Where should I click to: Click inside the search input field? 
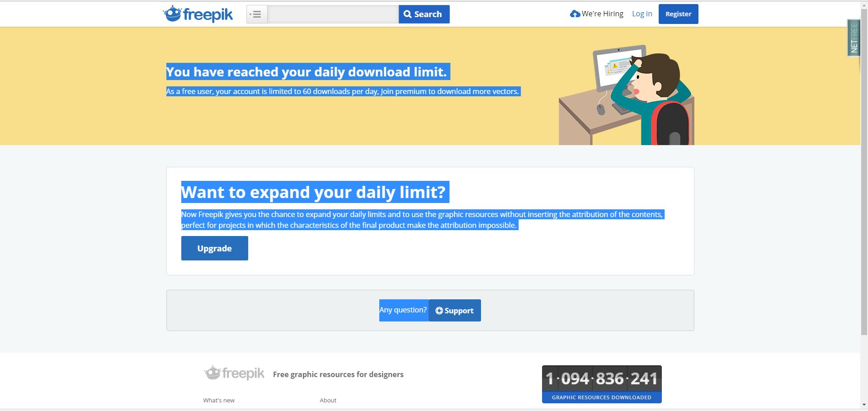(x=333, y=14)
